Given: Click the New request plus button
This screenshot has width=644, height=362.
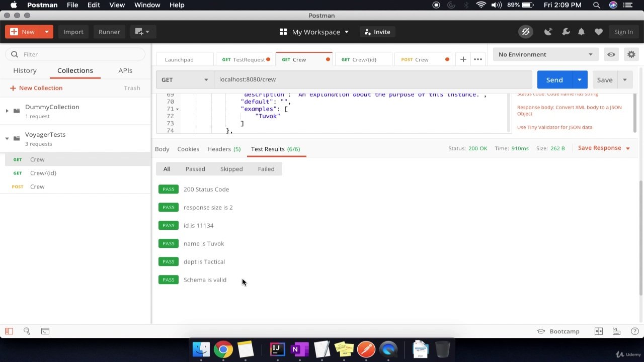Looking at the screenshot, I should click(22, 32).
